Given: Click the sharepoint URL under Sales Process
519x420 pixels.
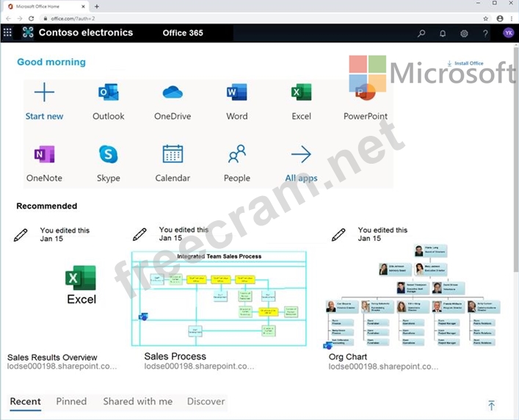Looking at the screenshot, I should click(x=199, y=366).
